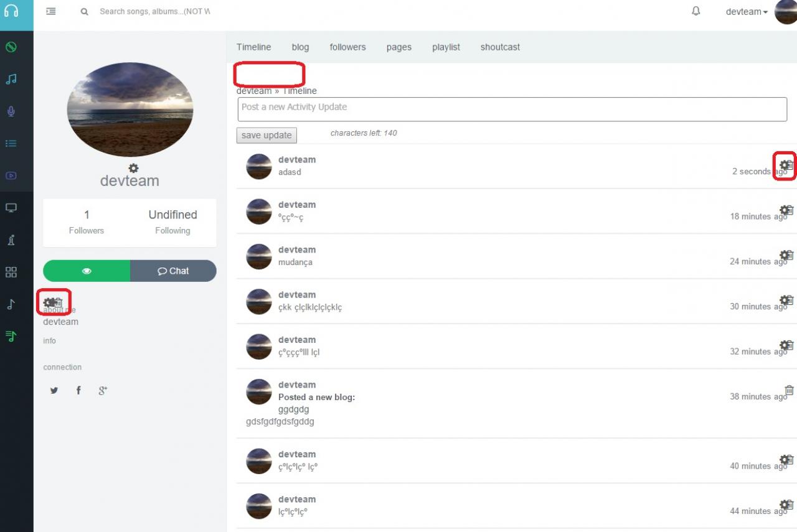Select the microphone icon in the sidebar
797x532 pixels.
click(x=11, y=111)
